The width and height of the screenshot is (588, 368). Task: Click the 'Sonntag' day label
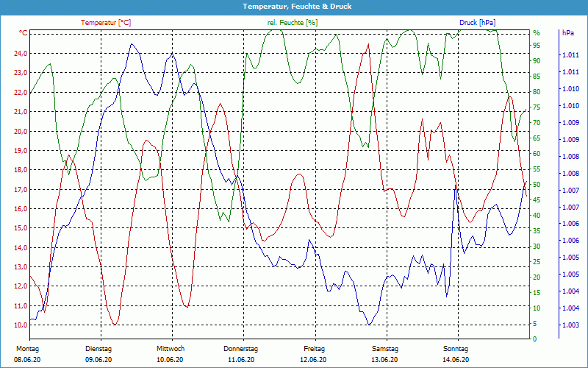(x=456, y=349)
